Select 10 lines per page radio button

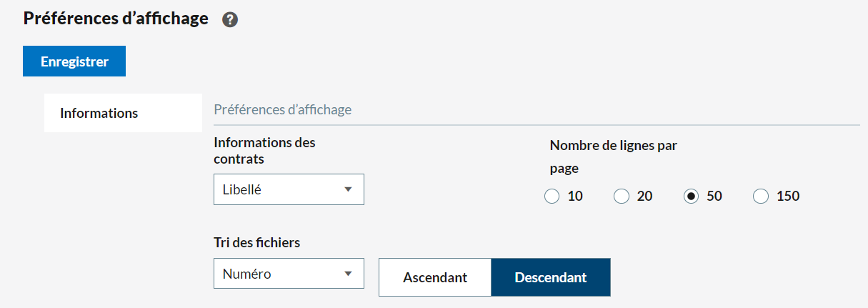click(x=552, y=196)
